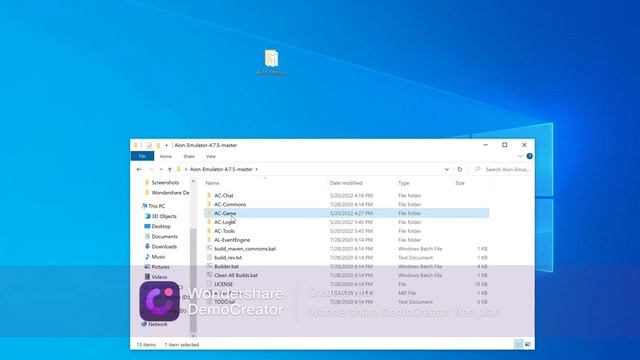Image resolution: width=640 pixels, height=360 pixels.
Task: Select This PC in navigation pane
Action: 157,206
